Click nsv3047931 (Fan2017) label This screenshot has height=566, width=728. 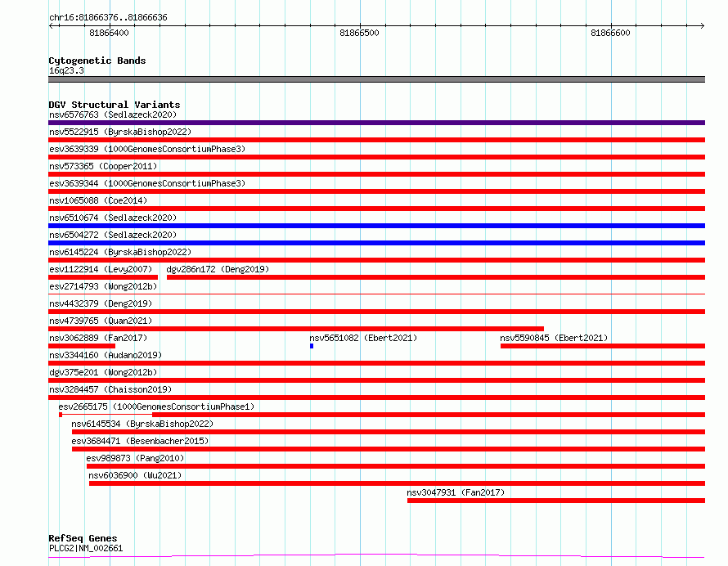click(x=456, y=492)
